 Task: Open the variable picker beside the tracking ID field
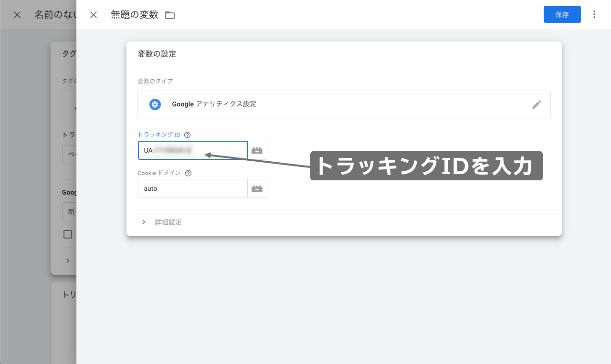[x=257, y=150]
